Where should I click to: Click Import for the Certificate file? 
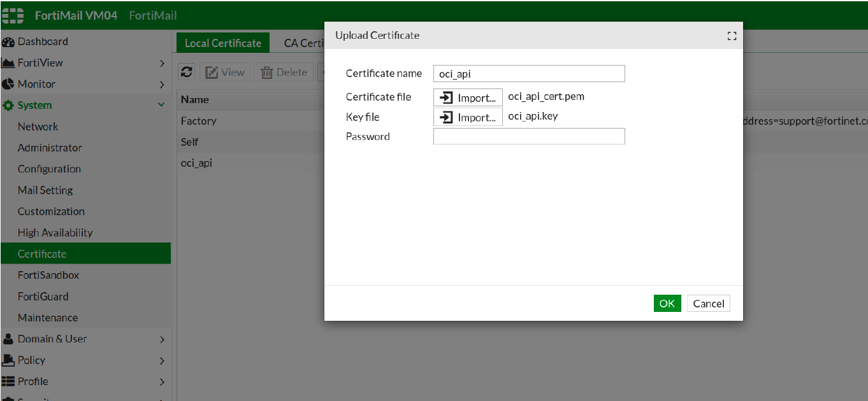click(x=468, y=97)
